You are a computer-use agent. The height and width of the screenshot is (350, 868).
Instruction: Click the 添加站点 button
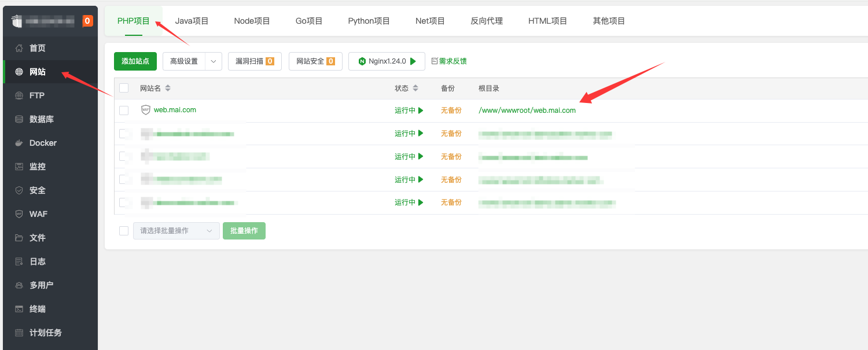point(135,61)
